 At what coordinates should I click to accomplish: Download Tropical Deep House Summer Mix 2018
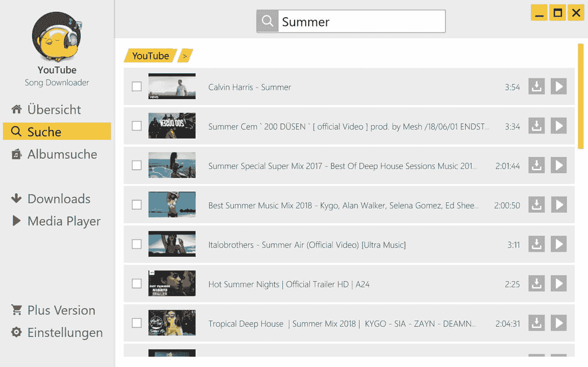tap(537, 323)
